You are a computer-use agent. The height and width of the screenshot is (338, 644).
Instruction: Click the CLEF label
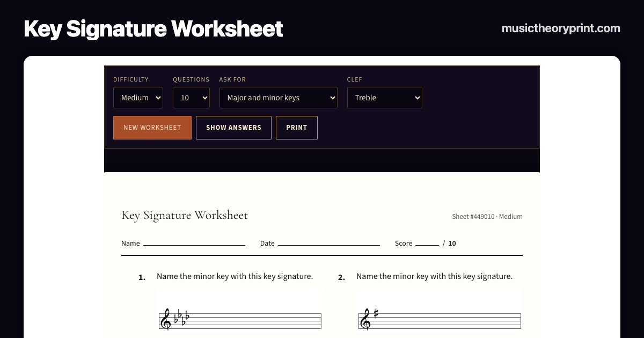[355, 79]
